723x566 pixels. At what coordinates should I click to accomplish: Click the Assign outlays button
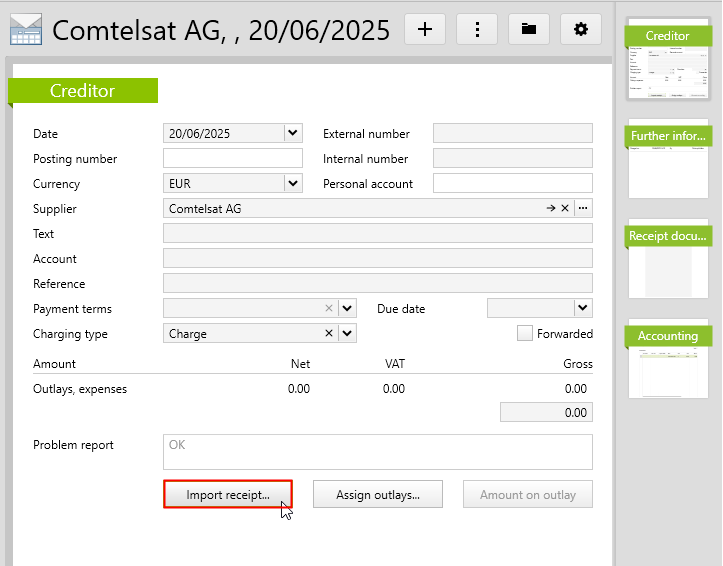click(377, 495)
